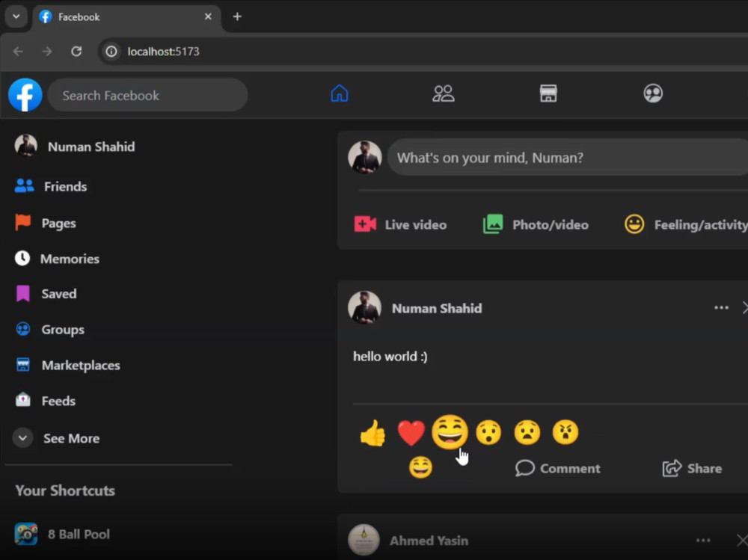The width and height of the screenshot is (748, 560).
Task: Select the red heart Love reaction
Action: click(x=411, y=433)
